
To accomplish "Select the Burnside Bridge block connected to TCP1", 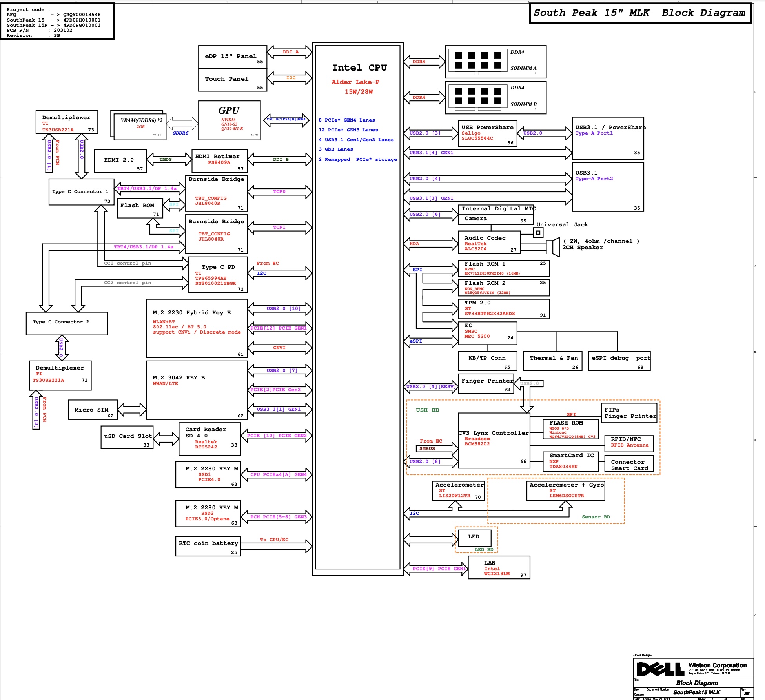I will (x=217, y=234).
